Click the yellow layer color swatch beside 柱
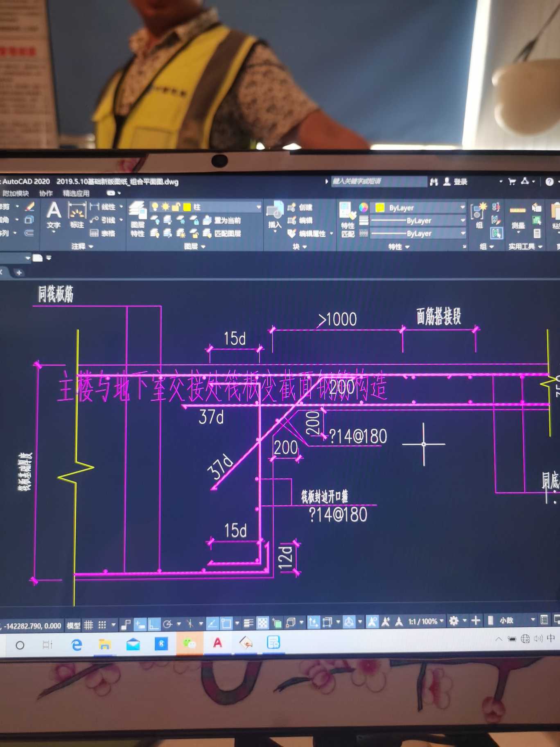 coord(187,207)
